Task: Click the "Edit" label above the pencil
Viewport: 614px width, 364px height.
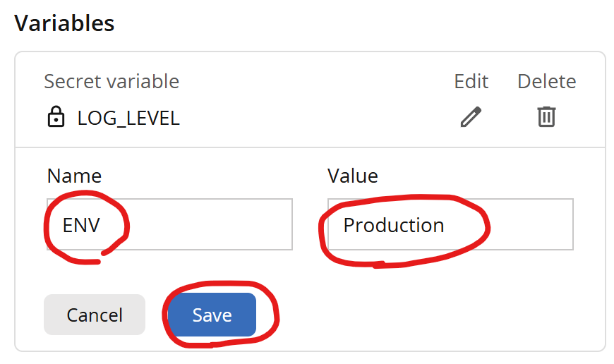Action: pos(471,82)
